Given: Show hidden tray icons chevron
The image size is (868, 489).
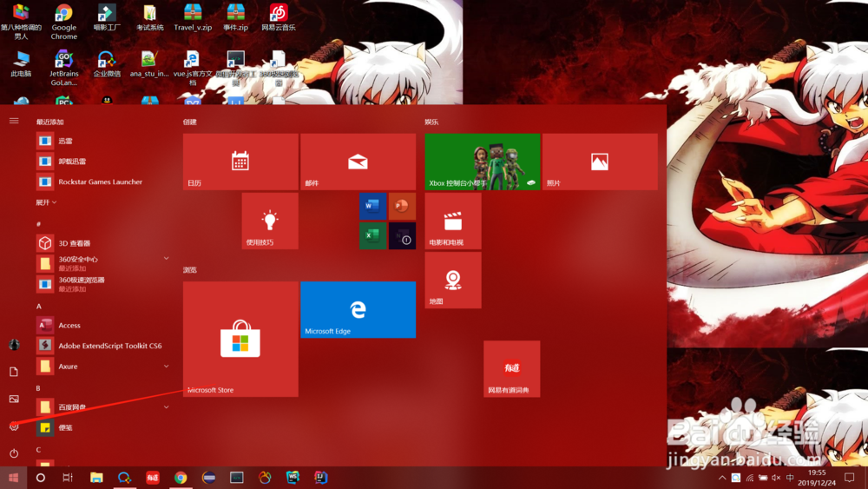Looking at the screenshot, I should [722, 478].
